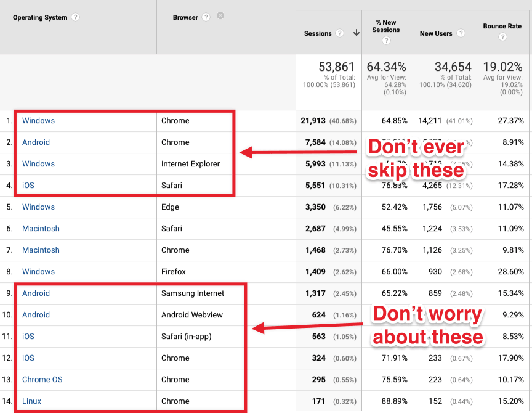
Task: Sort by the New Users column header
Action: 436,33
